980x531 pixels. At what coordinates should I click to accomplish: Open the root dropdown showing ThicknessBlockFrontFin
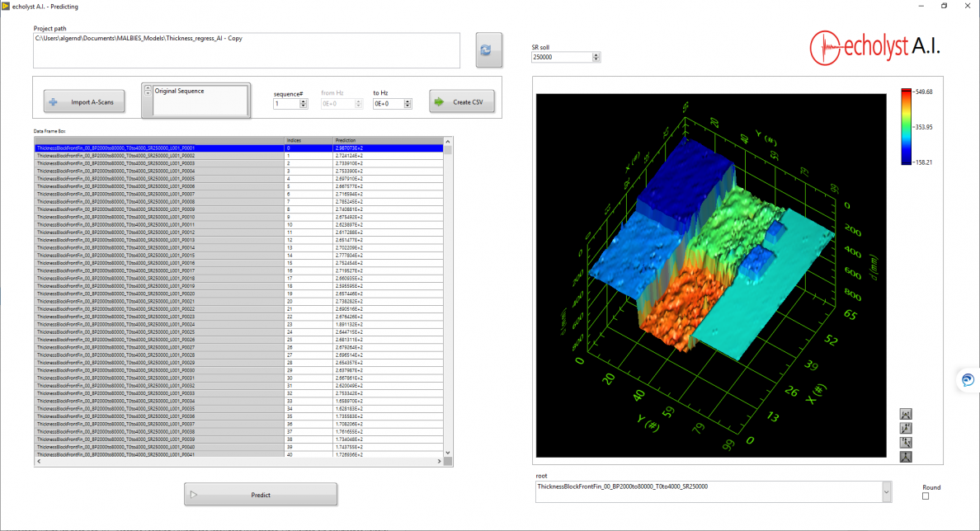[x=886, y=491]
